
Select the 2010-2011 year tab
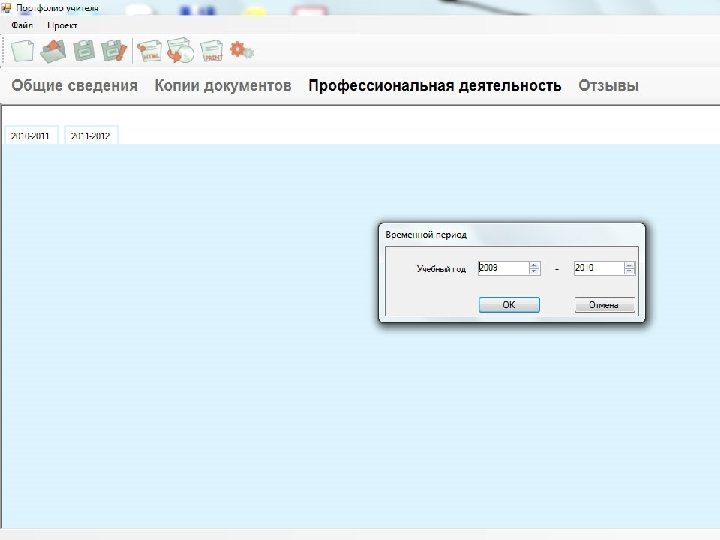coord(31,135)
